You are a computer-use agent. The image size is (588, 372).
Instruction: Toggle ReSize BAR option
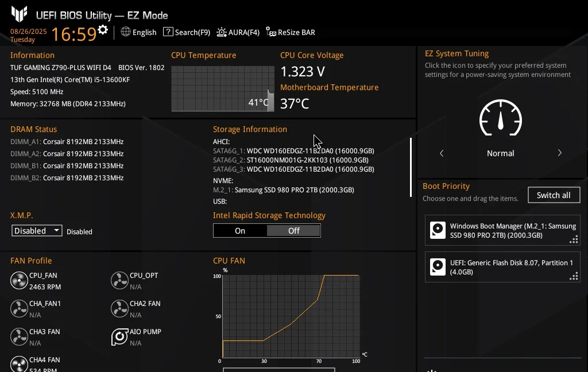point(291,32)
